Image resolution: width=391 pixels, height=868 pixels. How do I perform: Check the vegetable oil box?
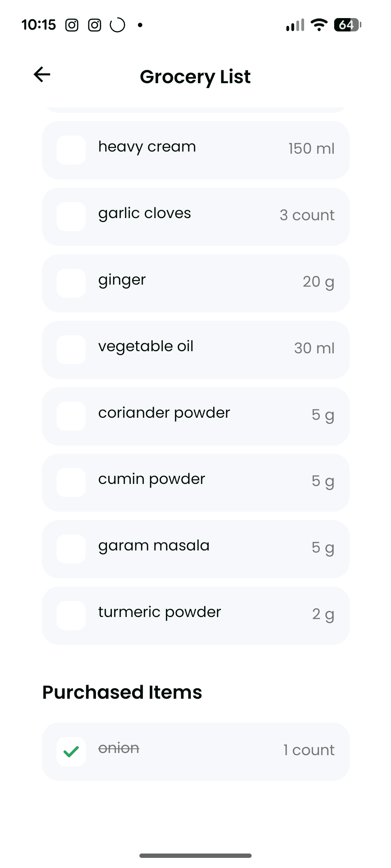71,350
